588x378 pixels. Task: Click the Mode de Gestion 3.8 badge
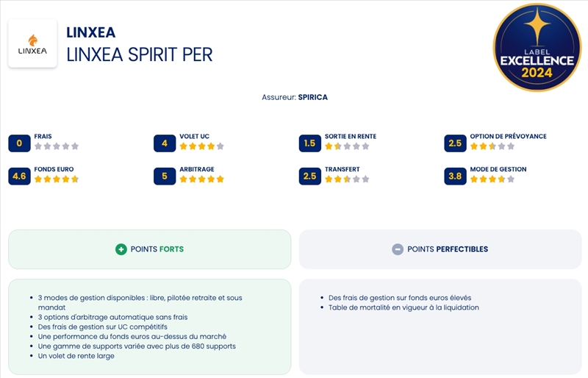[455, 176]
